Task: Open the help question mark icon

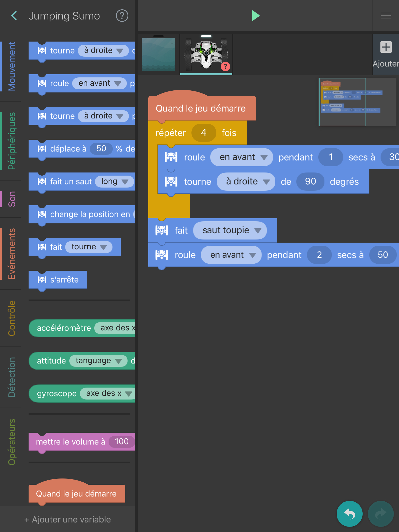Action: (x=122, y=16)
